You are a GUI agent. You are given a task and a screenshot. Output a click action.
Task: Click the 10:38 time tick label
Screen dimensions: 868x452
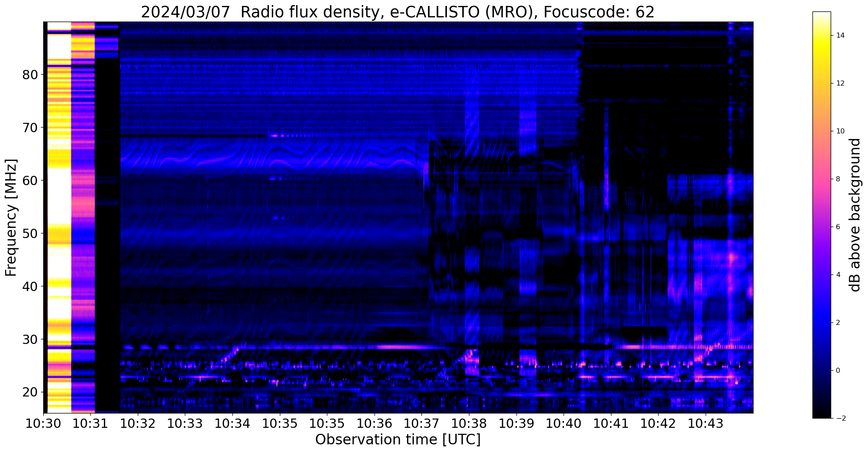coord(469,424)
